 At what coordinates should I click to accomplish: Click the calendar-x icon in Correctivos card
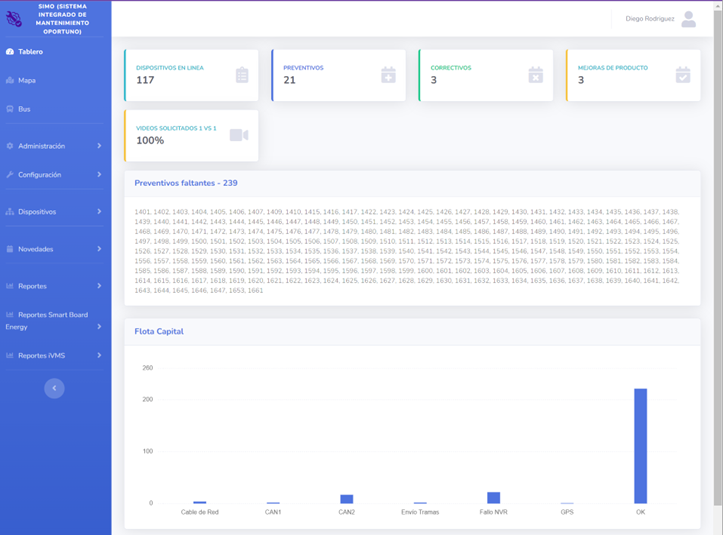(x=536, y=75)
